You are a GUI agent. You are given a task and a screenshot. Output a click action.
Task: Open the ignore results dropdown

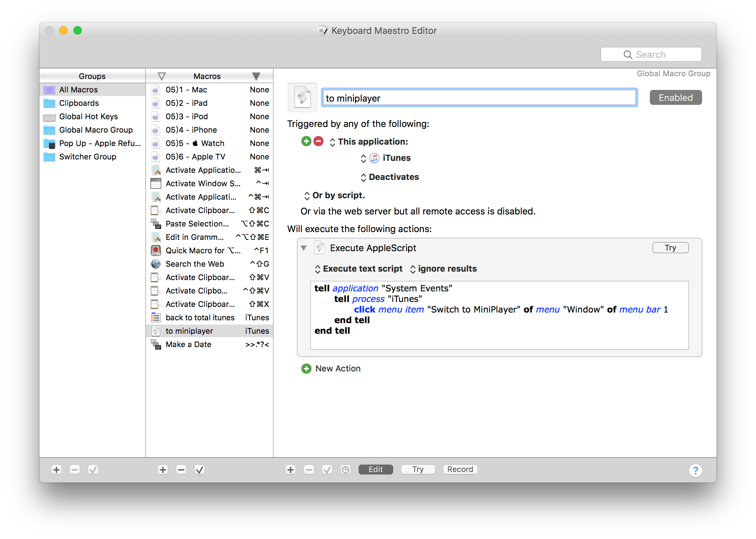443,269
